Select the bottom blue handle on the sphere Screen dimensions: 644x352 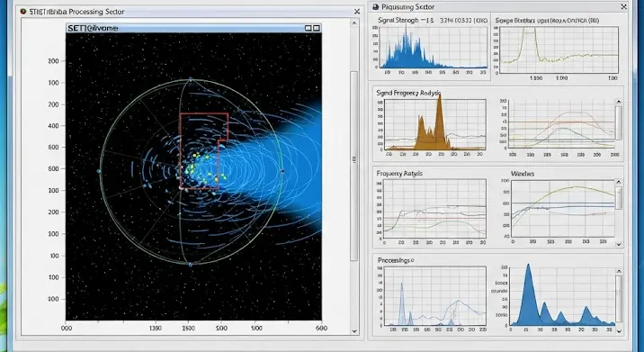[190, 265]
